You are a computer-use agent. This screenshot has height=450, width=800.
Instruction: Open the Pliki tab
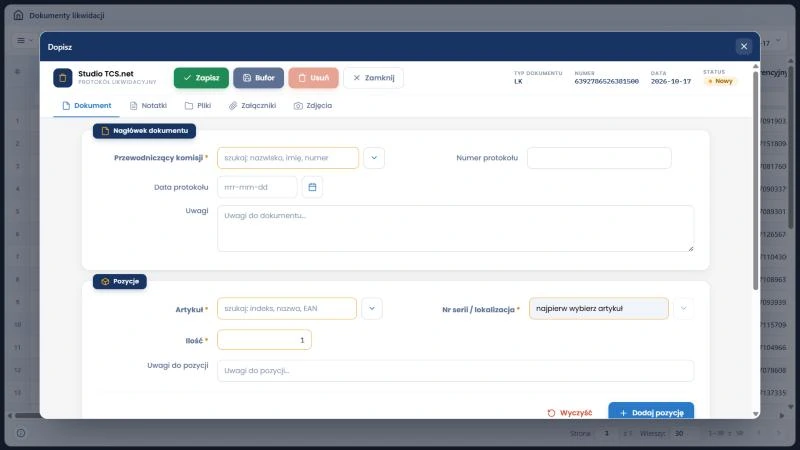[x=197, y=106]
